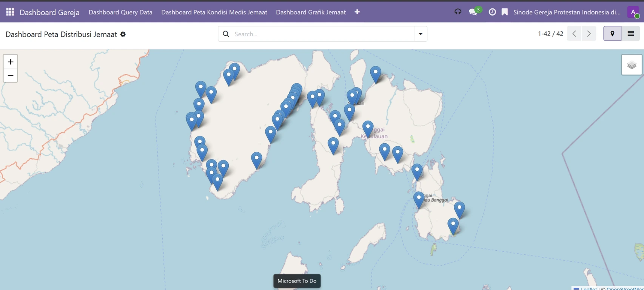Switch to list view button
The height and width of the screenshot is (290, 644).
point(631,34)
